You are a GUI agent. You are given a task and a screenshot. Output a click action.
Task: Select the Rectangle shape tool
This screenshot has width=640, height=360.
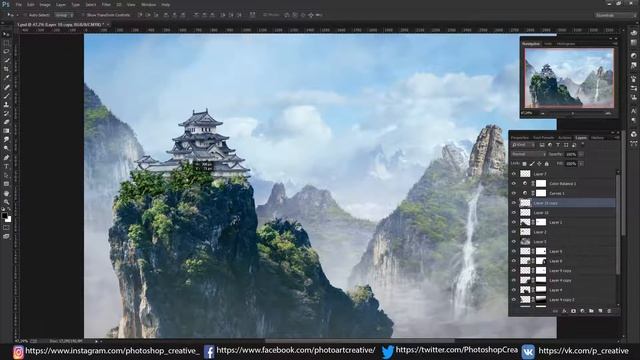pyautogui.click(x=6, y=184)
